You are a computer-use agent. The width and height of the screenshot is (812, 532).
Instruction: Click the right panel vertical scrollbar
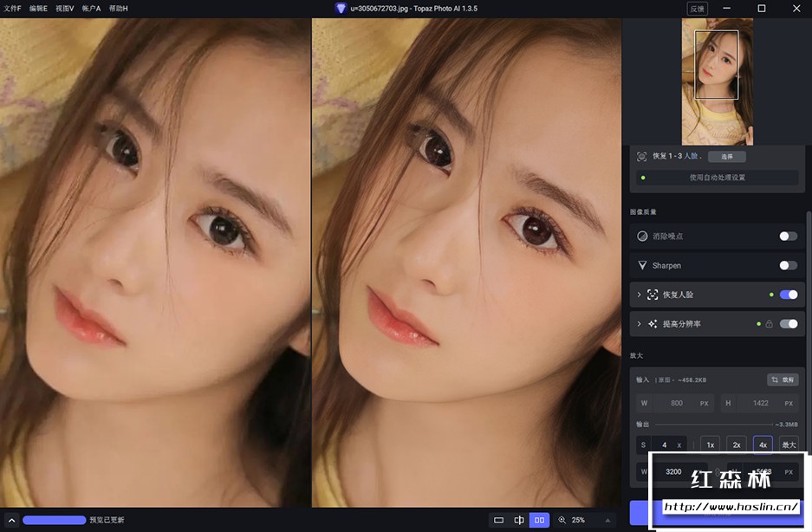(x=808, y=332)
